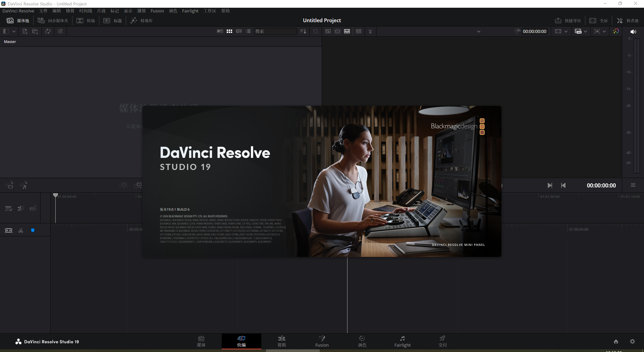Open the timeline filmstrip options dropdown
The image size is (644, 352).
pyautogui.click(x=33, y=209)
